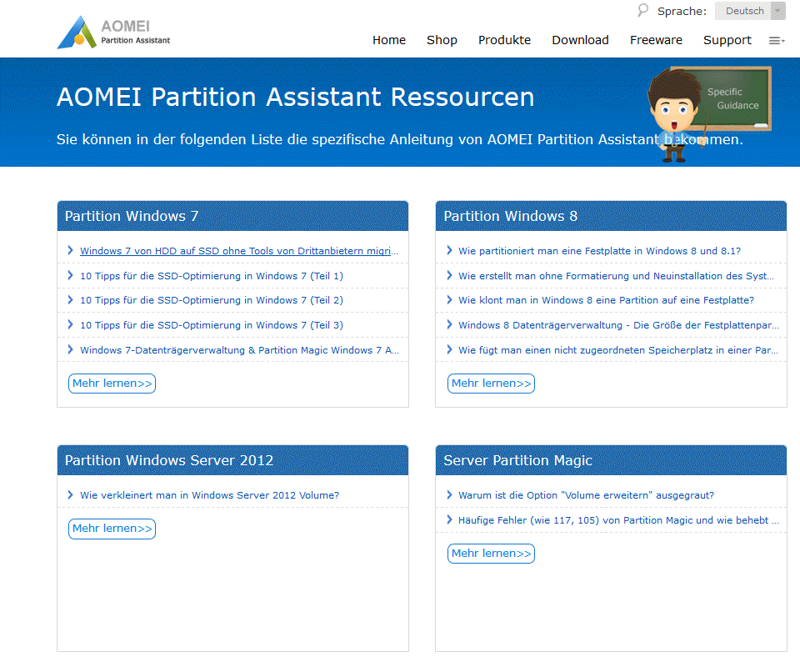Expand the hamburger more-menu icon
This screenshot has width=800, height=672.
(777, 40)
